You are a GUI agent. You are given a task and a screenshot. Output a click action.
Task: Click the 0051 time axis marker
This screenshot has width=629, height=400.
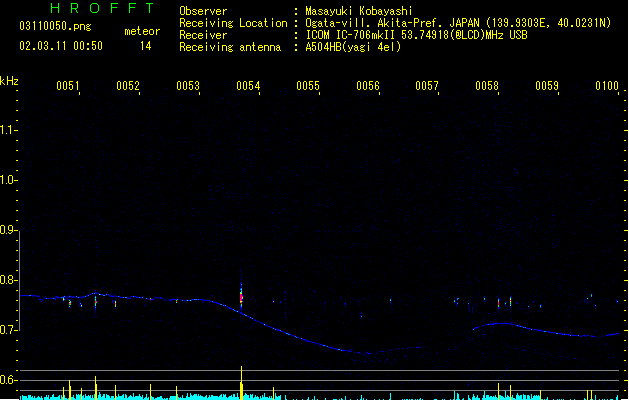[x=68, y=86]
